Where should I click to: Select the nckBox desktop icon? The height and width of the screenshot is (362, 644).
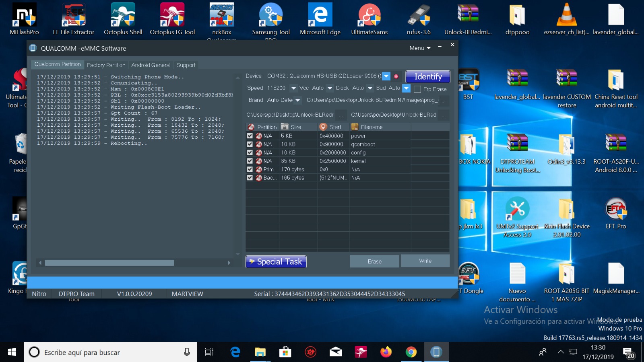222,19
